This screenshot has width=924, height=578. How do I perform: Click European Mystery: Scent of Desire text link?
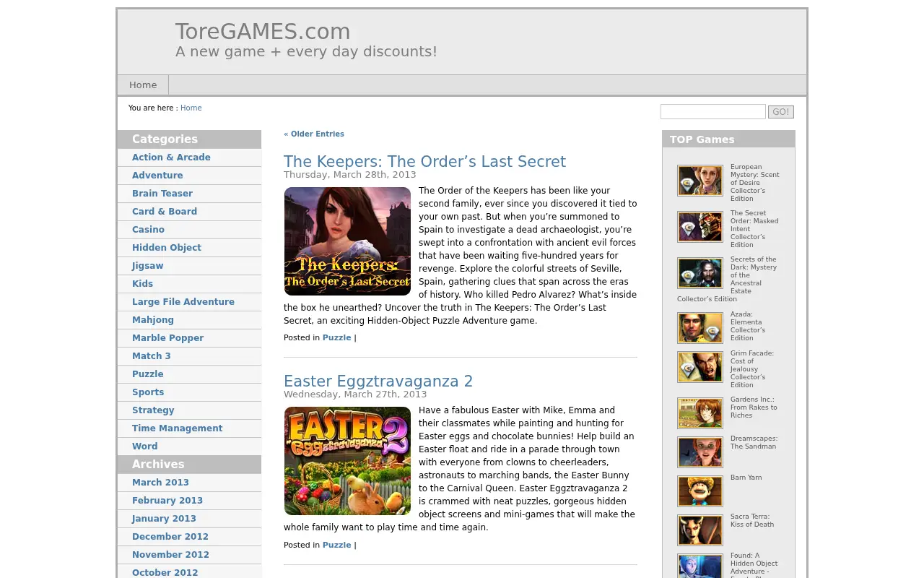click(754, 183)
